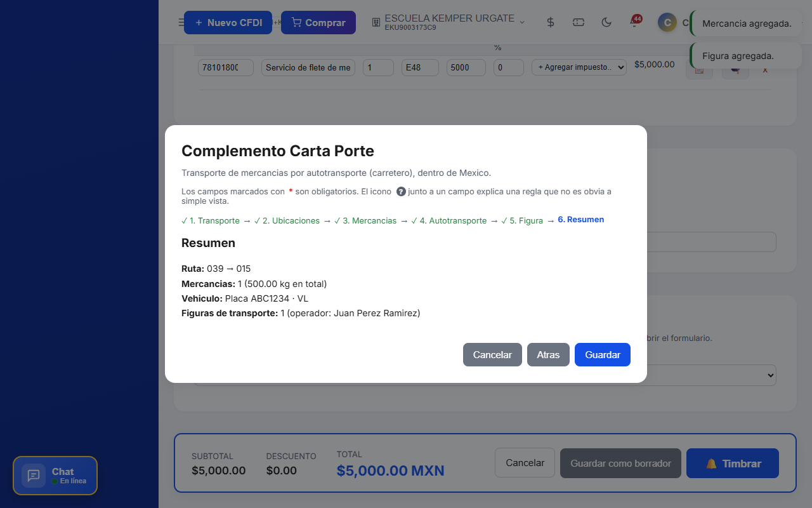Image resolution: width=812 pixels, height=508 pixels.
Task: Save the Carta Porte with Guardar
Action: point(603,355)
